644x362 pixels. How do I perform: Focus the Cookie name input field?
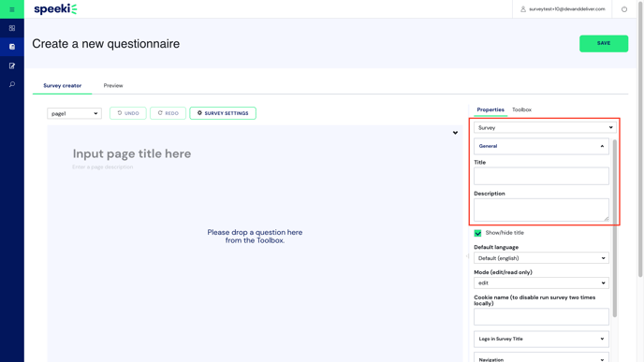coord(541,317)
